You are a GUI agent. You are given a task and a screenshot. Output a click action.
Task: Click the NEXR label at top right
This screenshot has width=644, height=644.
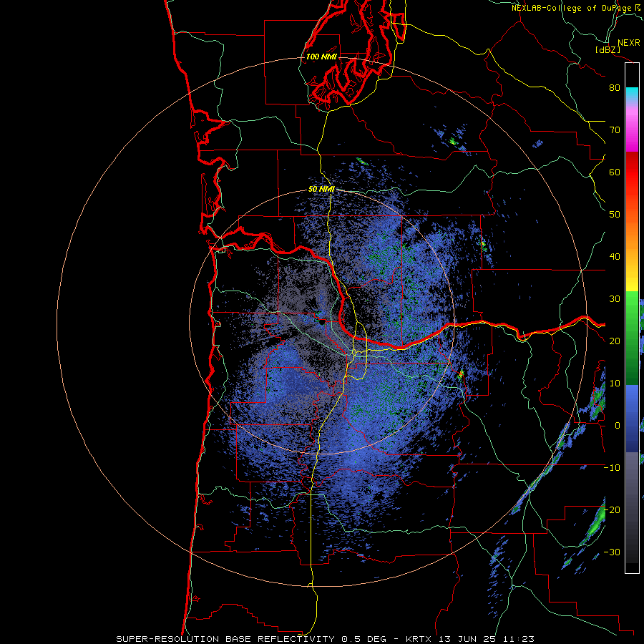(x=628, y=43)
